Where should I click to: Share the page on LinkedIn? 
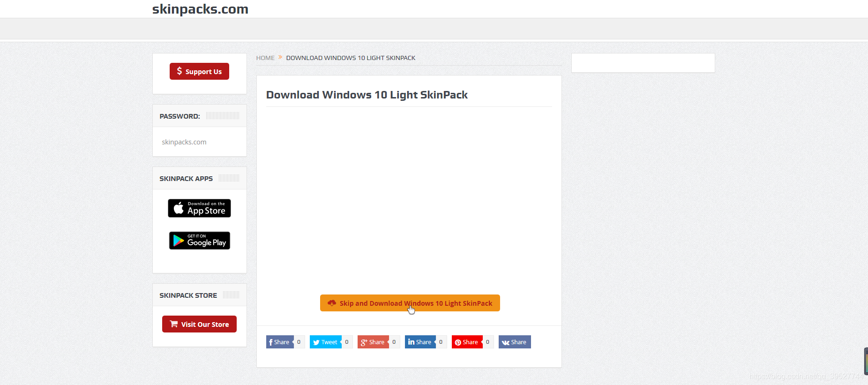click(420, 342)
